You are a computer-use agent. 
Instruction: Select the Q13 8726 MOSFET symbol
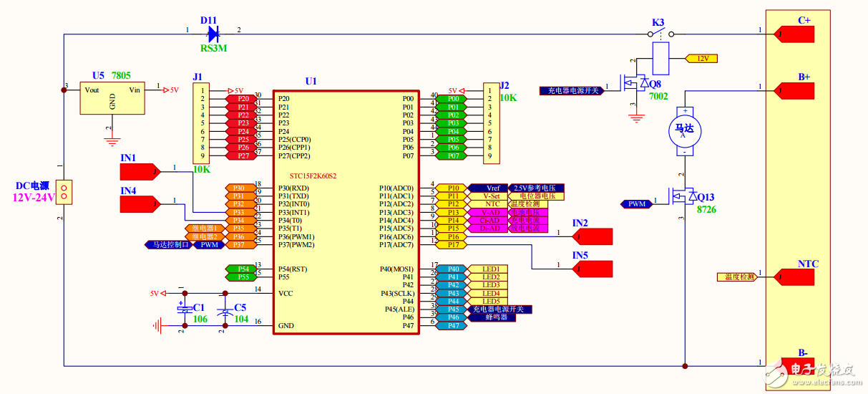pyautogui.click(x=683, y=196)
